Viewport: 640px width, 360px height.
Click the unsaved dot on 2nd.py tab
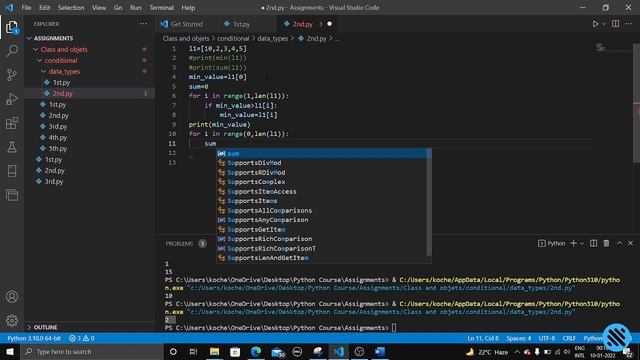[329, 24]
